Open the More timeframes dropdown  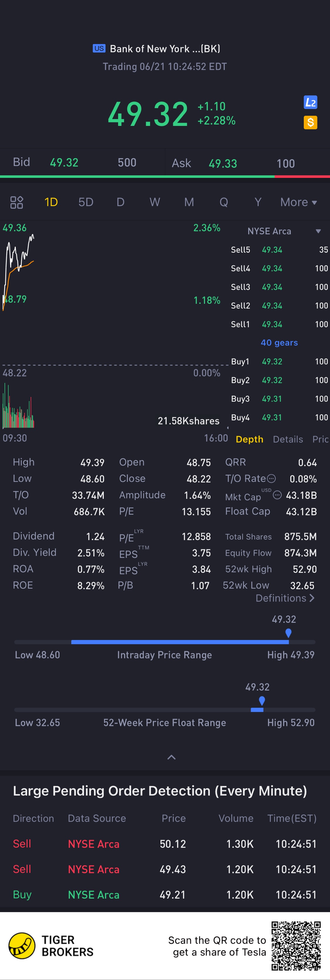pyautogui.click(x=298, y=202)
